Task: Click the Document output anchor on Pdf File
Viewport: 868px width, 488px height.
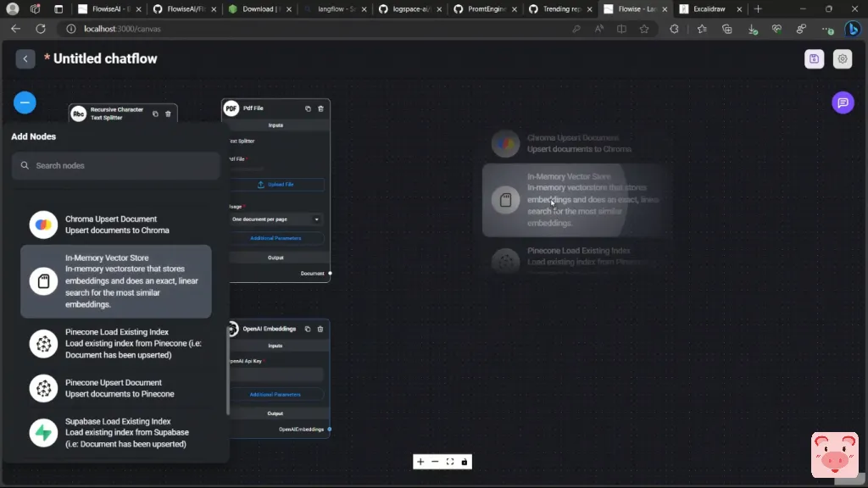Action: tap(330, 274)
